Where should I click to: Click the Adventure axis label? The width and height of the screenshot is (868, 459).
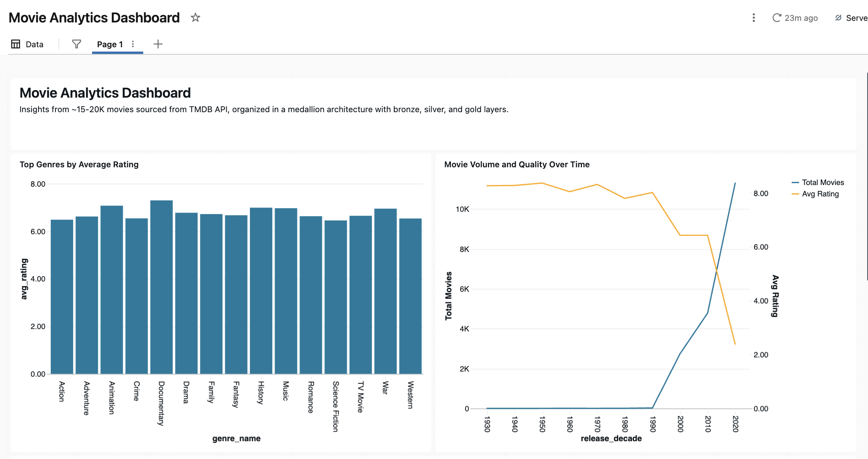(87, 398)
